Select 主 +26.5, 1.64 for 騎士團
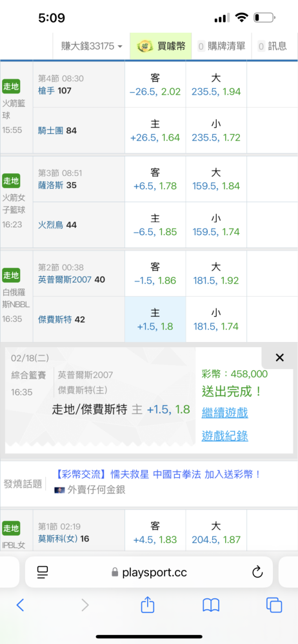Screen dimensions: 298x644 (155, 131)
